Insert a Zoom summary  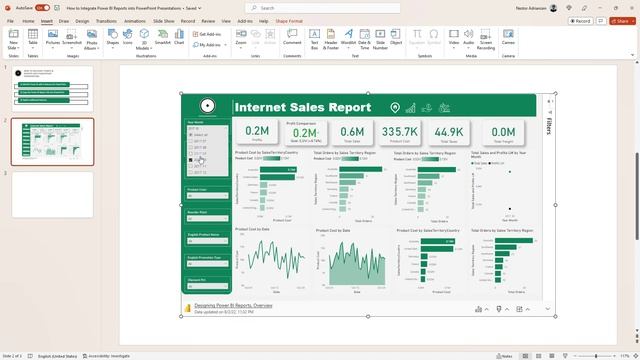(x=241, y=40)
